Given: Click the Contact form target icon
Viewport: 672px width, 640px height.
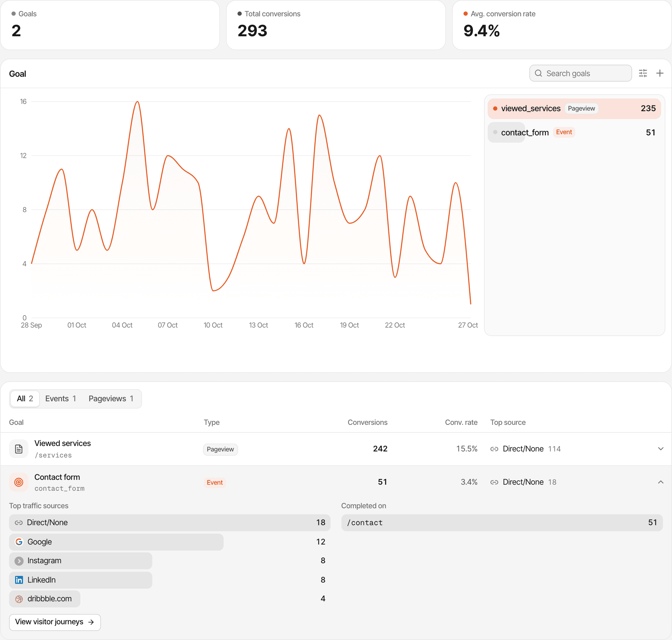Looking at the screenshot, I should pos(19,482).
